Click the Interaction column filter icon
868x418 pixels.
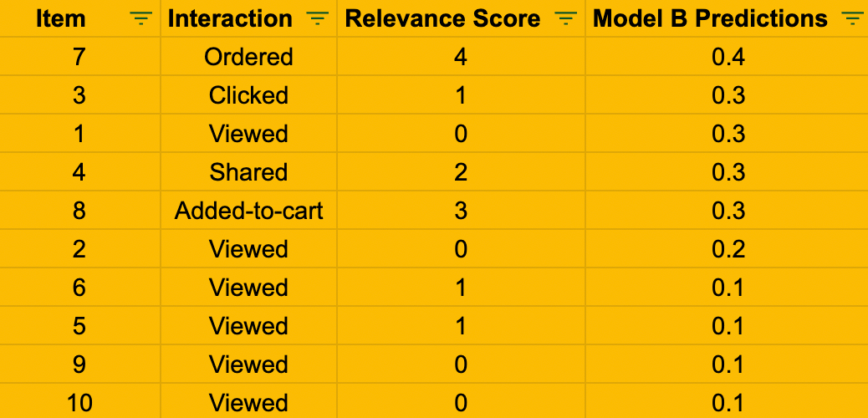[317, 19]
